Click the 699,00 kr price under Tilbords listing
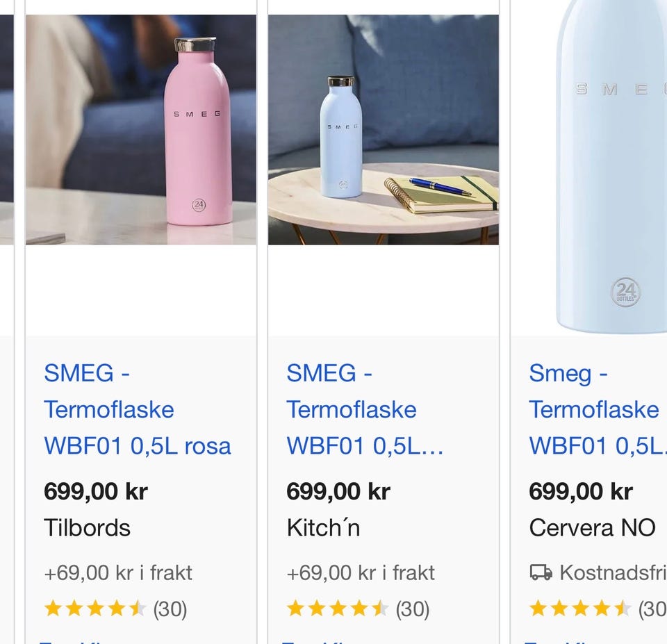667x644 pixels. point(96,491)
